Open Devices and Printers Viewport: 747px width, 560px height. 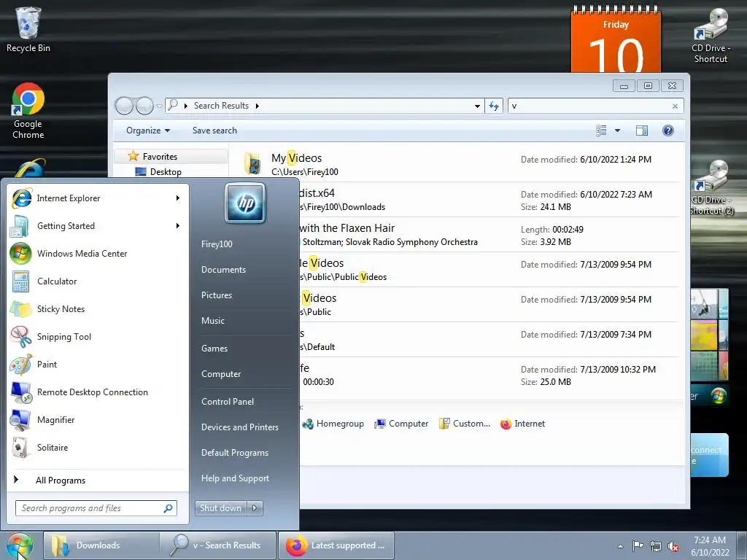coord(239,427)
